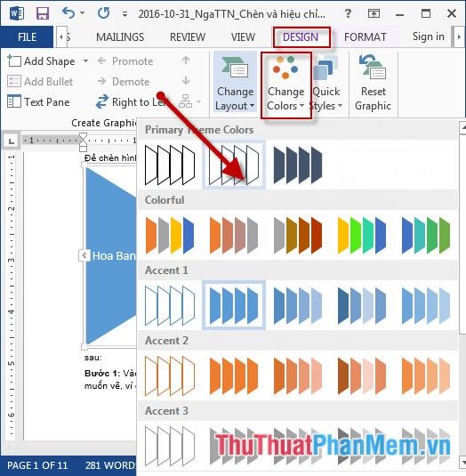Open Word Help question mark
The height and width of the screenshot is (476, 466).
click(348, 13)
